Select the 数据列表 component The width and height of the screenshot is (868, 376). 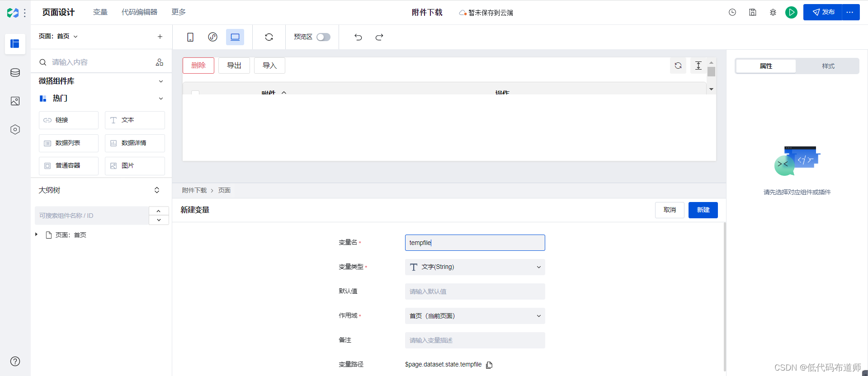69,143
